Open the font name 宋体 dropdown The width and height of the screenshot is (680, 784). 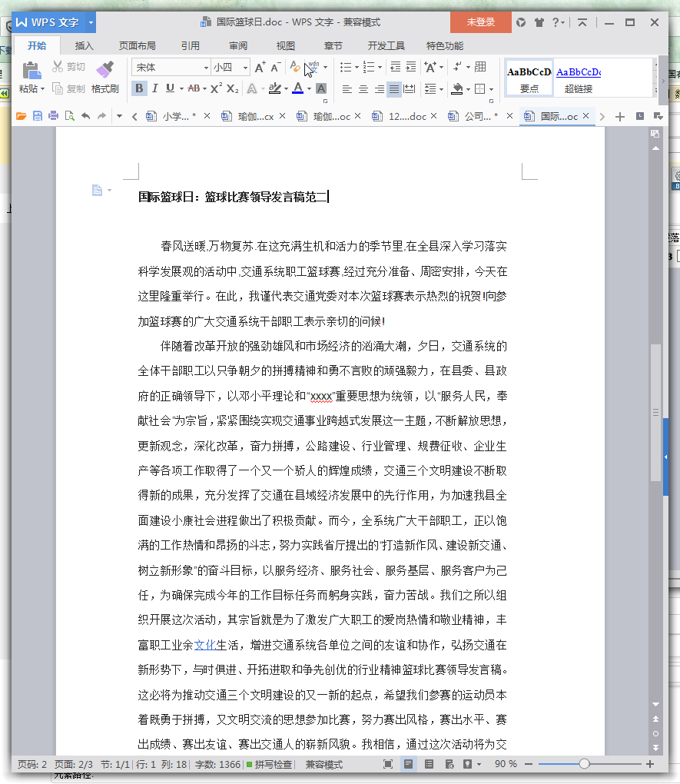point(206,68)
